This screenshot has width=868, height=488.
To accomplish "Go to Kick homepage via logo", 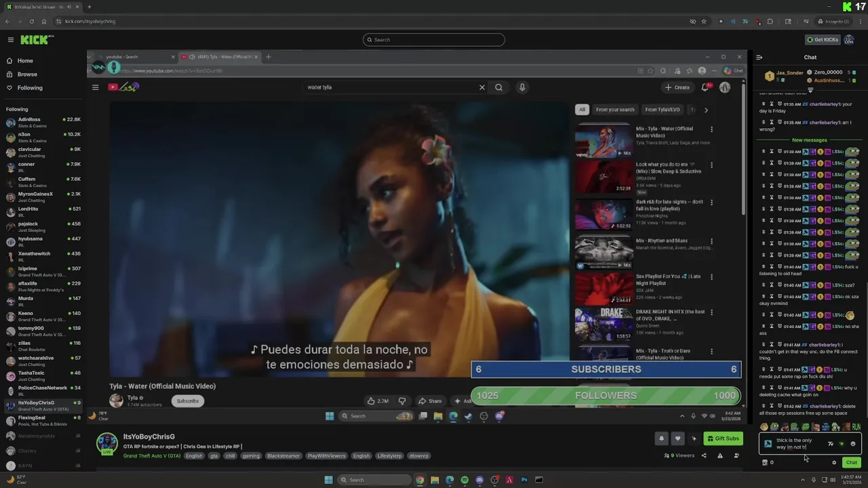I will [34, 39].
